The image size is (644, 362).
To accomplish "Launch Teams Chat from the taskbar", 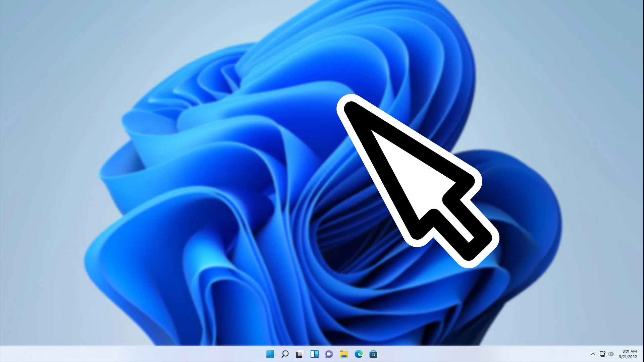I will click(x=329, y=354).
